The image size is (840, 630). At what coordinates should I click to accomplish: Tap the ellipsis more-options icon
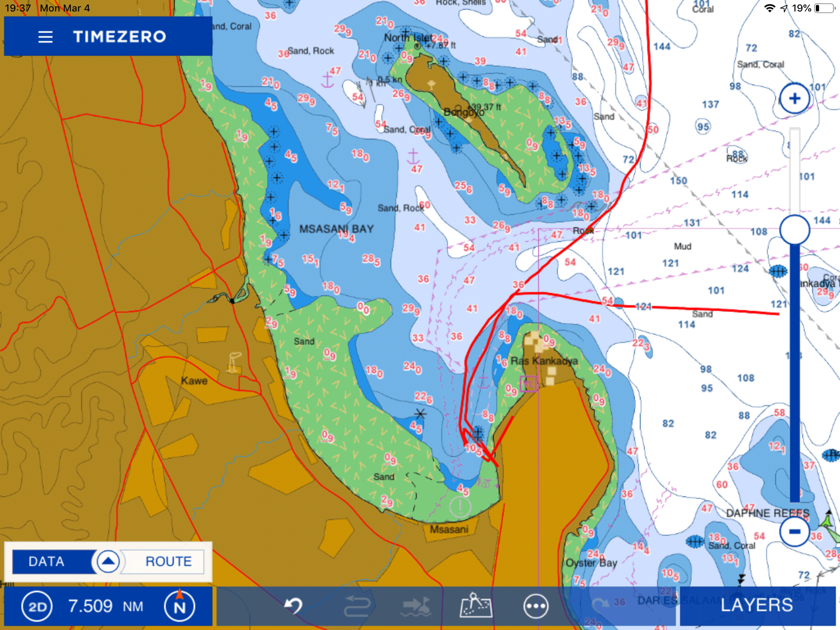tap(536, 605)
